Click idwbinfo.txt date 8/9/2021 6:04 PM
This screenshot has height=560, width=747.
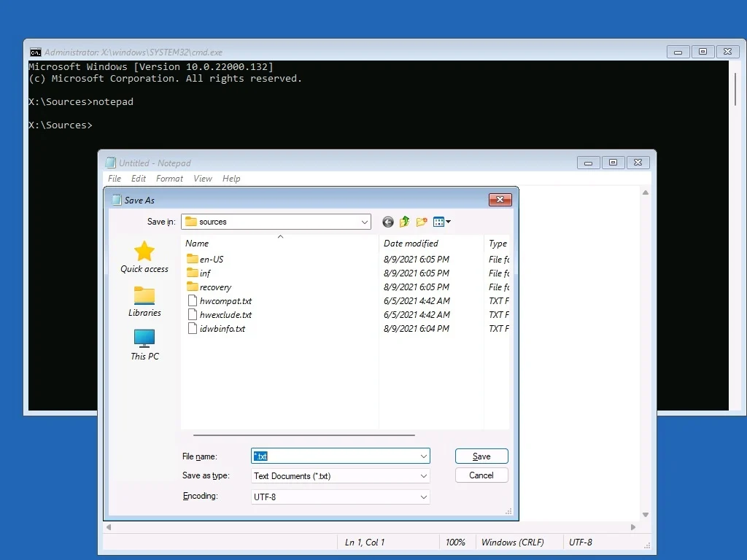point(417,329)
